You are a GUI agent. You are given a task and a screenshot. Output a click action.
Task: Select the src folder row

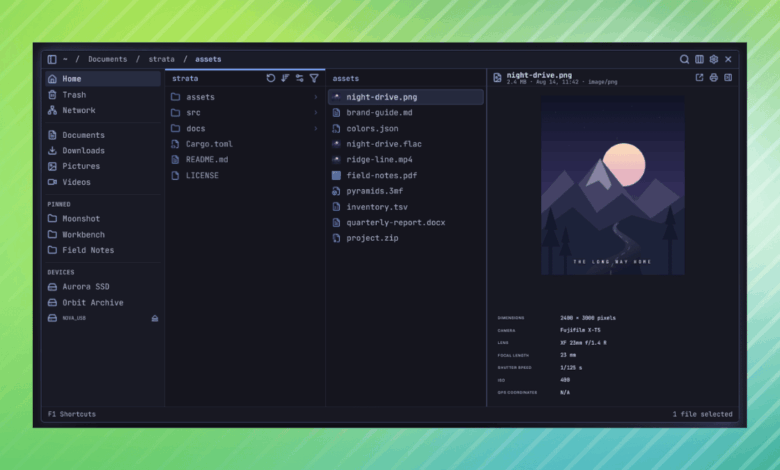(245, 113)
